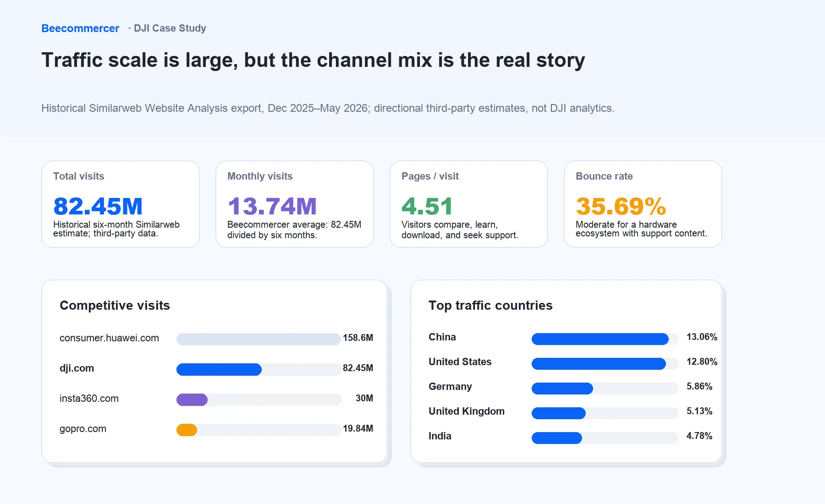The width and height of the screenshot is (825, 504).
Task: Click the 4.51 pages per visit value
Action: point(427,206)
